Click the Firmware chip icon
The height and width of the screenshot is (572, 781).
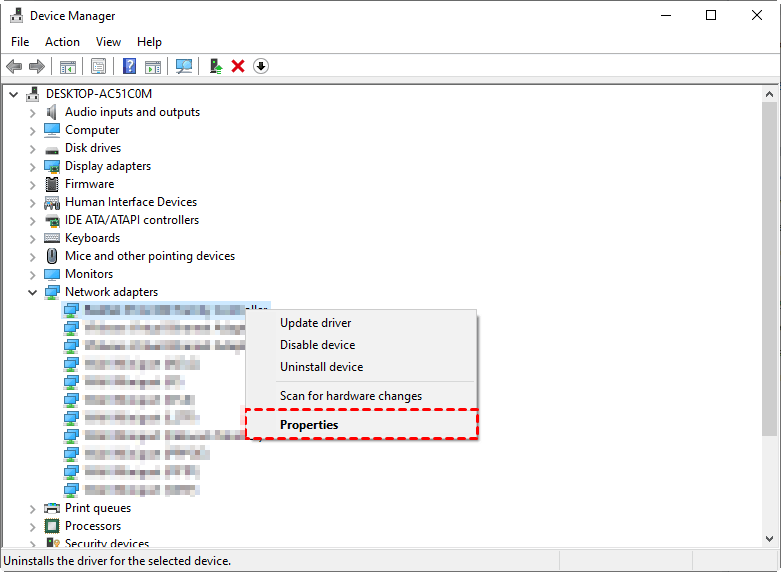click(52, 184)
